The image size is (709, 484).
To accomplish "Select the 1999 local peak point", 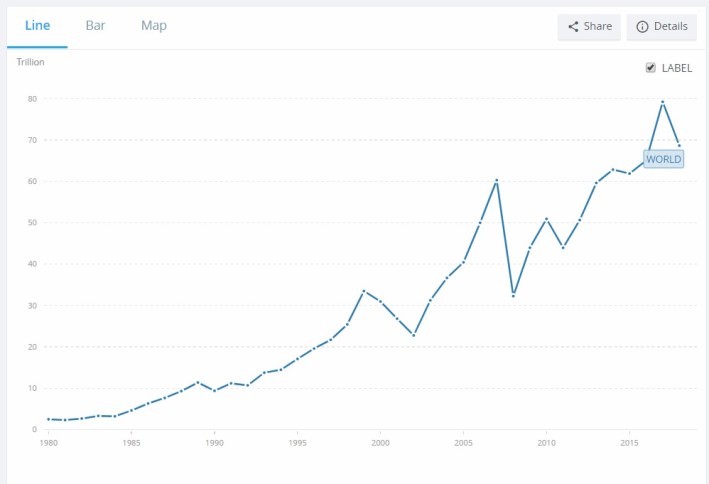I will pos(364,291).
